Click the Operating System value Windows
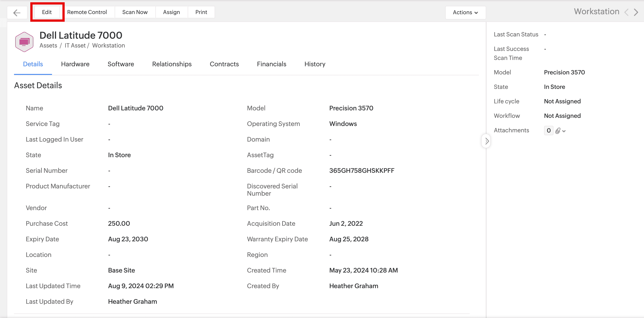 tap(343, 124)
